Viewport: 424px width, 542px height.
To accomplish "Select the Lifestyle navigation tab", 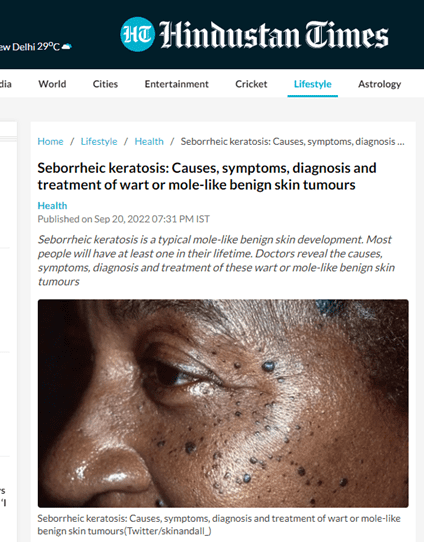I will tap(312, 84).
